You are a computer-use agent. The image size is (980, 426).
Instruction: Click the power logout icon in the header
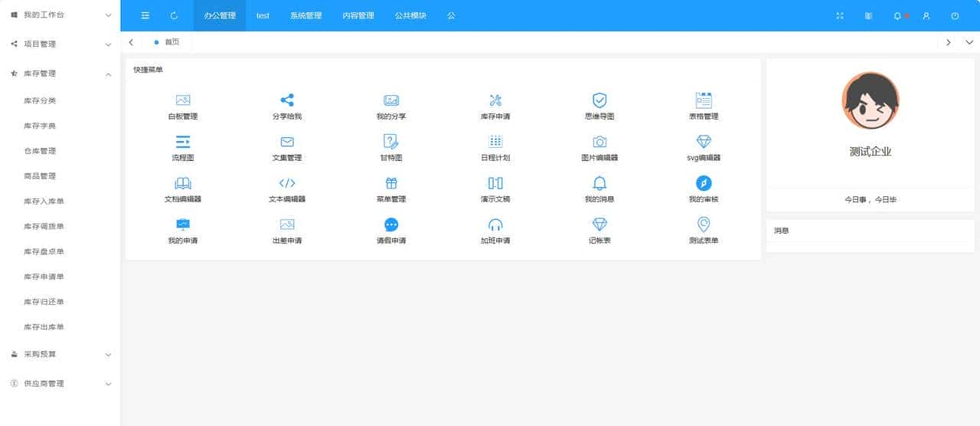tap(955, 15)
